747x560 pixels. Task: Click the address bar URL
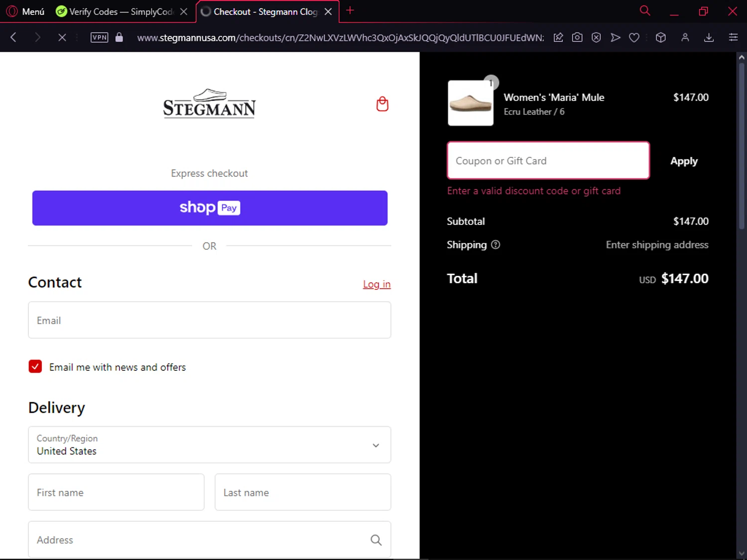coord(341,38)
